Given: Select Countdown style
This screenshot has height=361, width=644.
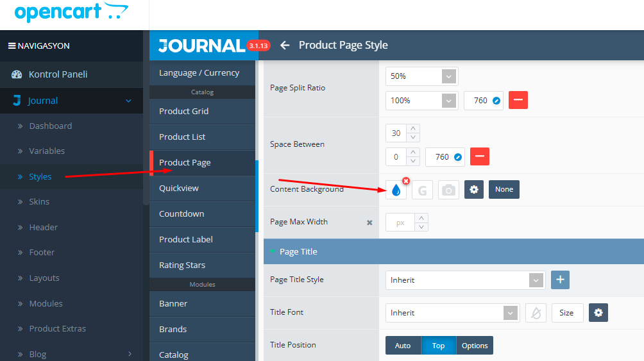Looking at the screenshot, I should click(x=202, y=214).
